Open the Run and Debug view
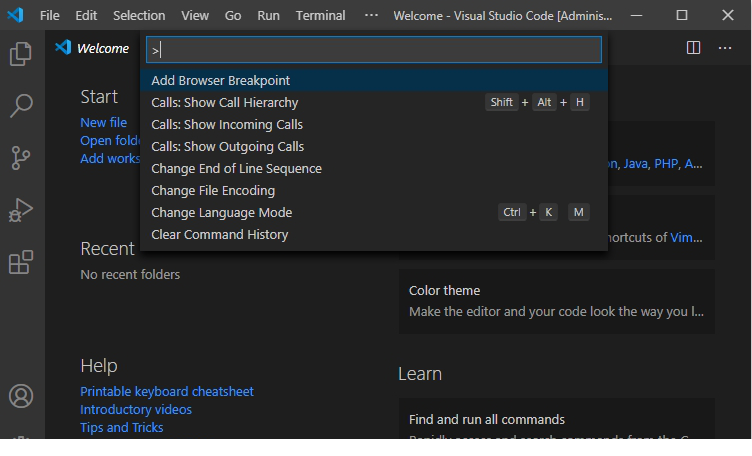Viewport: 752px width, 456px height. [21, 210]
